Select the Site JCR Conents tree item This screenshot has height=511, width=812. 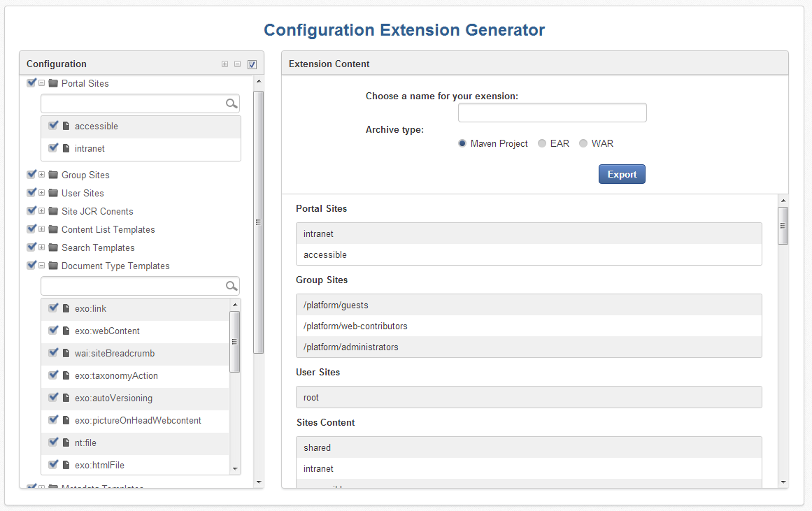[97, 211]
